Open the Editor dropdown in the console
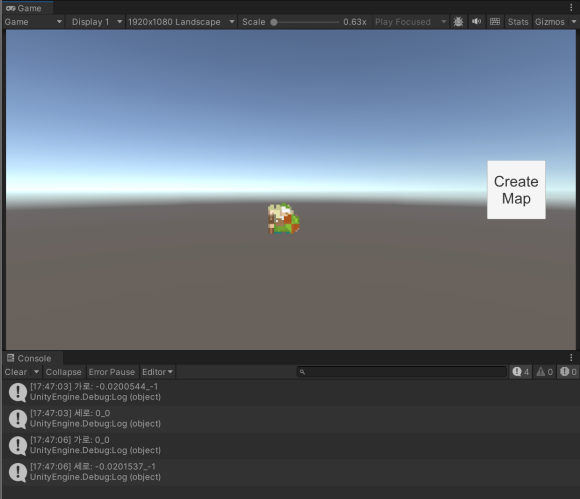 pyautogui.click(x=157, y=372)
